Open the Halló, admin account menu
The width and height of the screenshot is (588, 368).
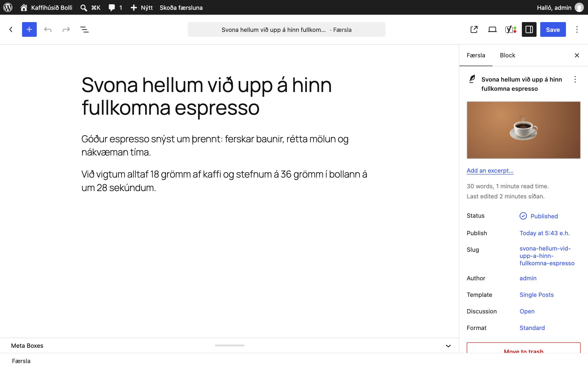(560, 7)
